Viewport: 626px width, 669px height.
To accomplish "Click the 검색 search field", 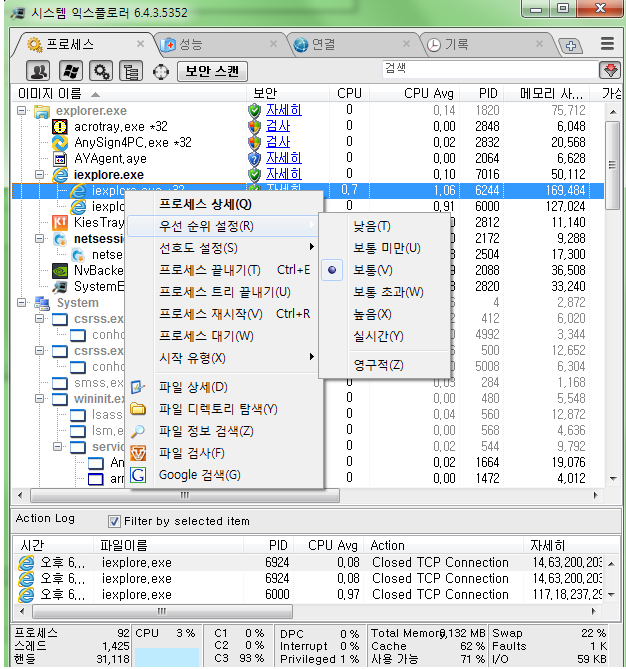I will tap(491, 69).
